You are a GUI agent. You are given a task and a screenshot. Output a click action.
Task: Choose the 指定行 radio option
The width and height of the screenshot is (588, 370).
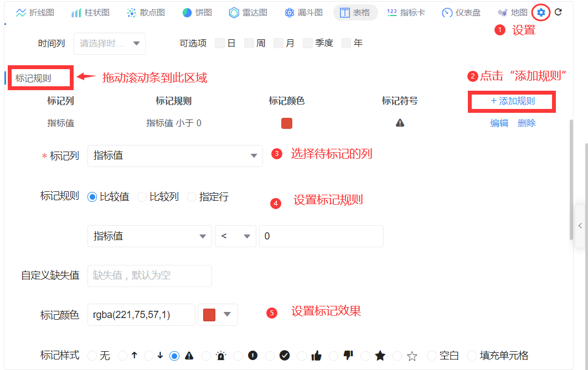point(192,196)
